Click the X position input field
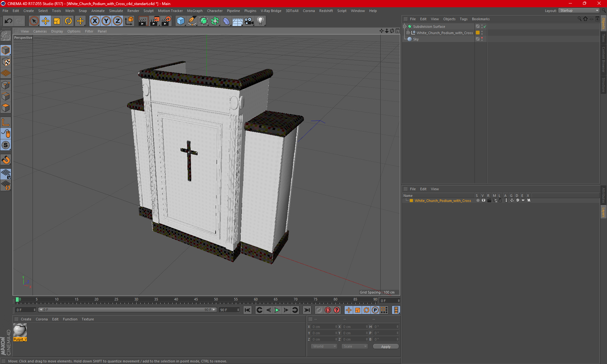This screenshot has height=364, width=607. (x=325, y=327)
